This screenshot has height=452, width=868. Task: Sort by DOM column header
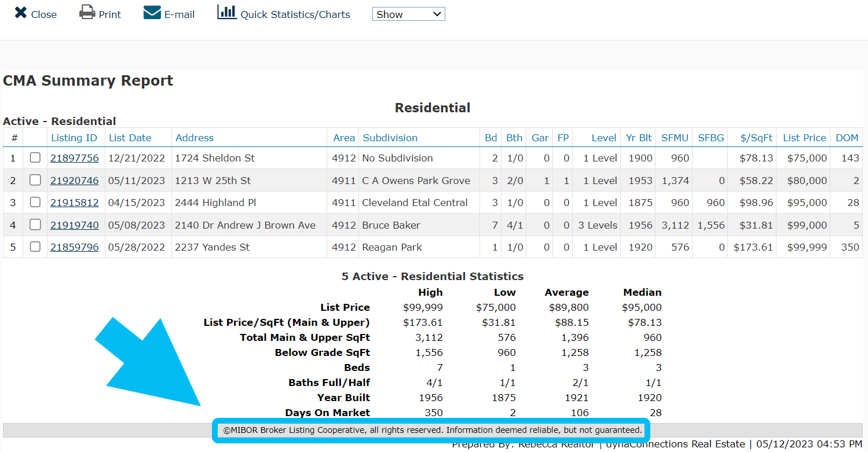click(847, 138)
